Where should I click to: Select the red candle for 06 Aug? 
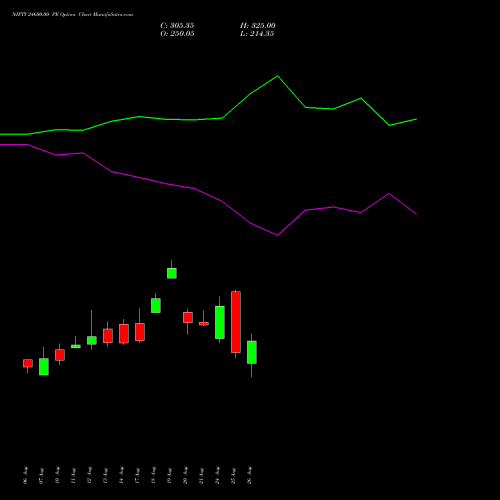28,363
